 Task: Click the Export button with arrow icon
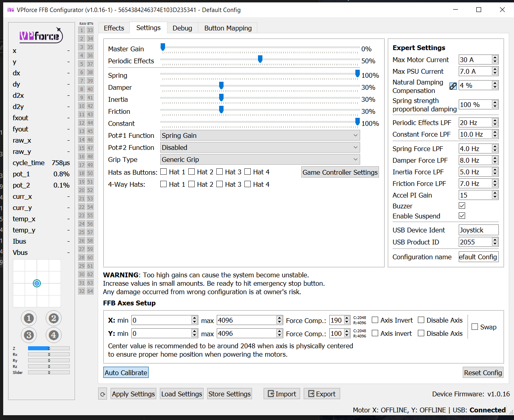322,394
